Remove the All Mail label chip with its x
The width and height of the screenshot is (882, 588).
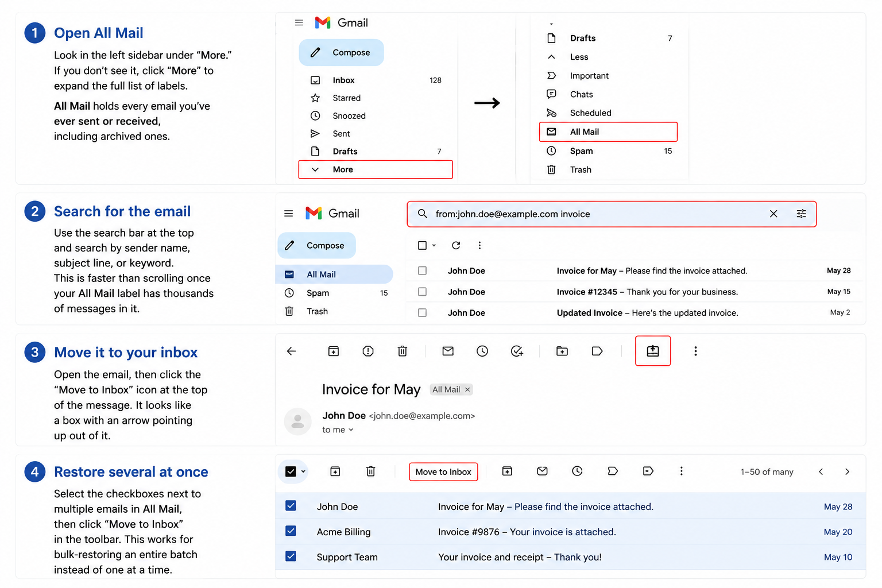coord(467,389)
